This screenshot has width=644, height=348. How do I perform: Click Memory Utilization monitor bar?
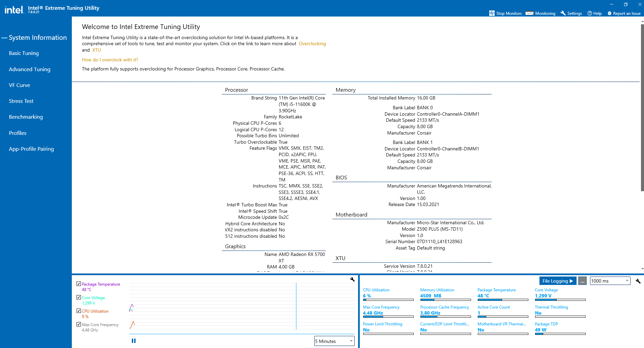tap(445, 300)
